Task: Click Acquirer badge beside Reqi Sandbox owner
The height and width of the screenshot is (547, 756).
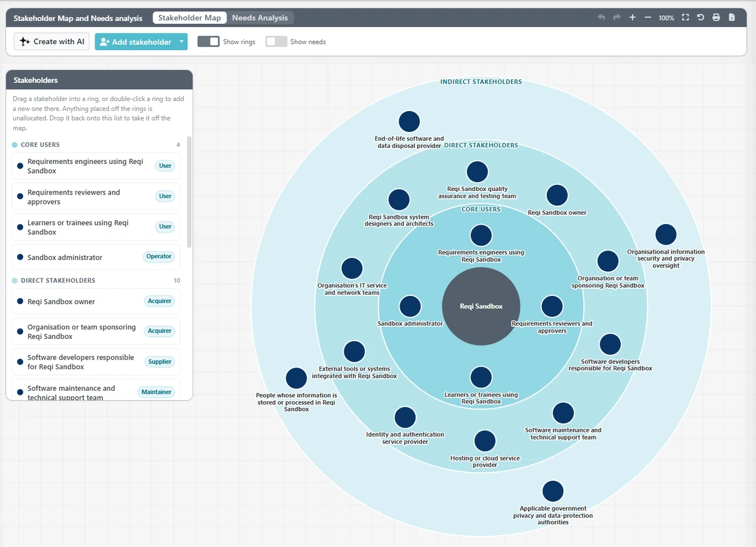Action: pos(160,301)
